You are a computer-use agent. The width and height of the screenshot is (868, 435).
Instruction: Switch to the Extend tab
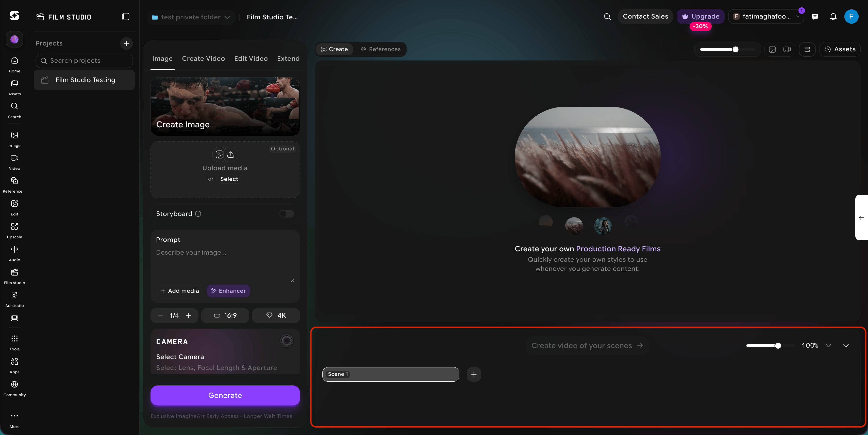click(x=288, y=59)
